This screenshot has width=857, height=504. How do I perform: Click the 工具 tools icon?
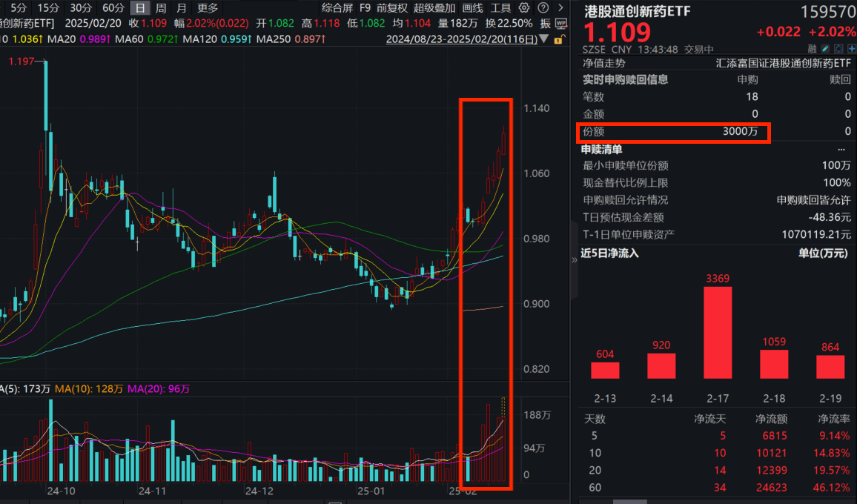(x=501, y=7)
